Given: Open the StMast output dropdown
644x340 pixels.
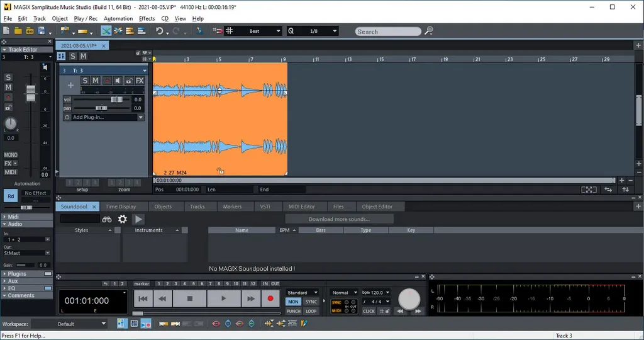Looking at the screenshot, I should tap(26, 253).
